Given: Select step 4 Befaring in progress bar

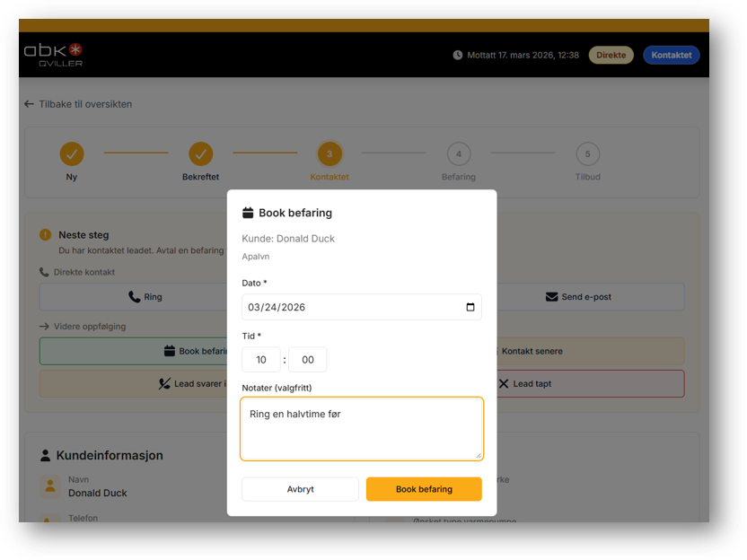Looking at the screenshot, I should (458, 154).
